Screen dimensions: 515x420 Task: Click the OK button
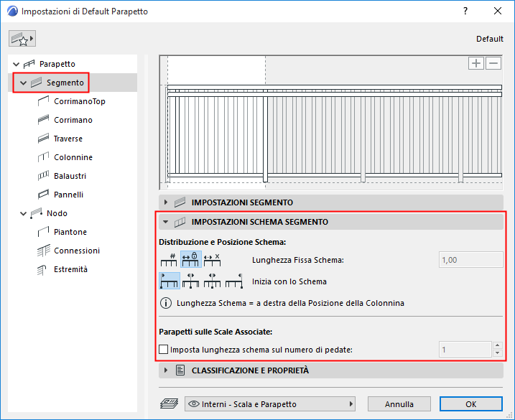coord(471,404)
